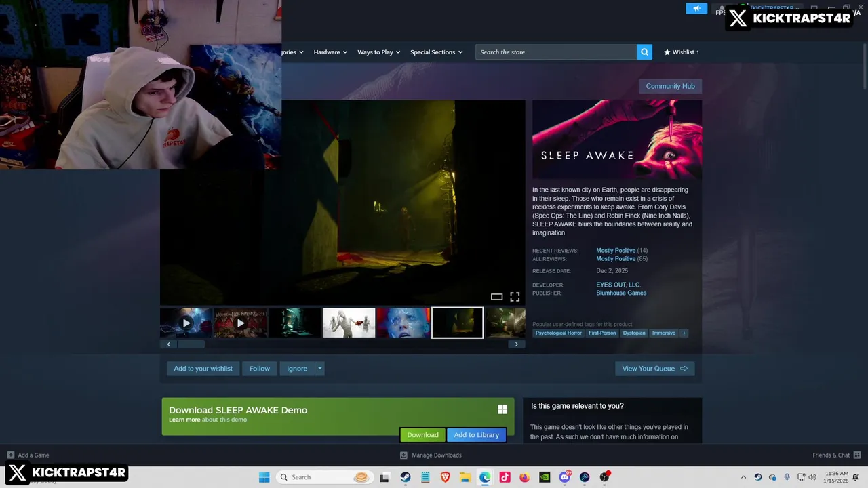Image resolution: width=868 pixels, height=488 pixels.
Task: Click the blue Add to Library button
Action: coord(476,435)
